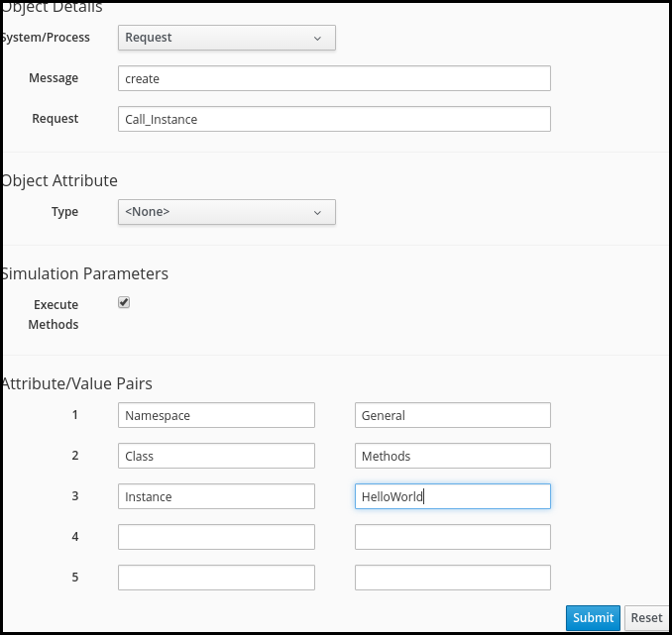The height and width of the screenshot is (635, 672).
Task: Focus the Request field with Call_Instance
Action: tap(334, 119)
